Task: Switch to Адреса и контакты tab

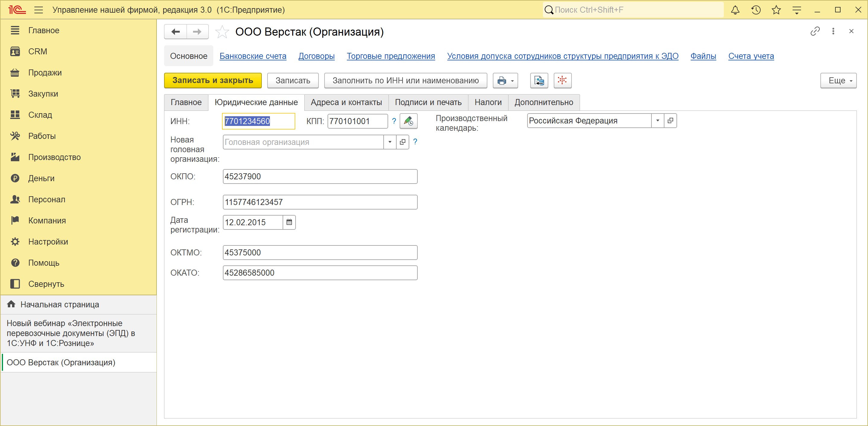Action: click(x=347, y=103)
